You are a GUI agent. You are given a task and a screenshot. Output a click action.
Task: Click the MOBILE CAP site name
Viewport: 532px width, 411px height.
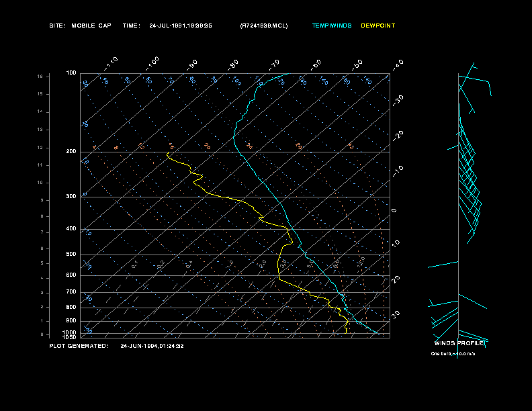[91, 26]
